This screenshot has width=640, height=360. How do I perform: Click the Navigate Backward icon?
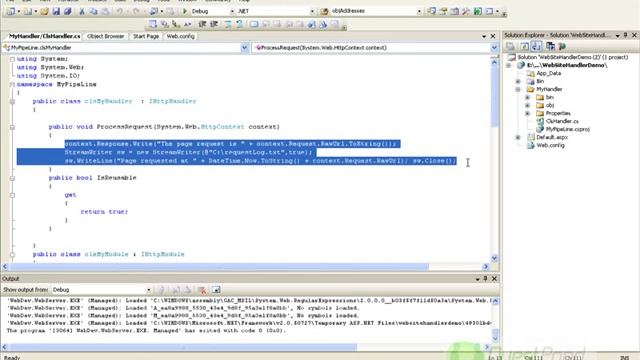point(153,11)
